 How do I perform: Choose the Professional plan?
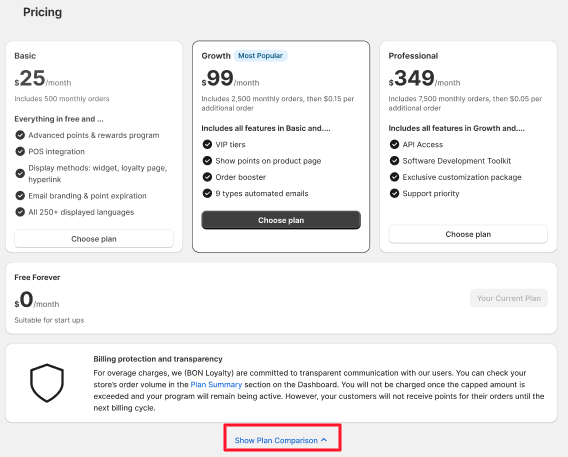pos(468,234)
